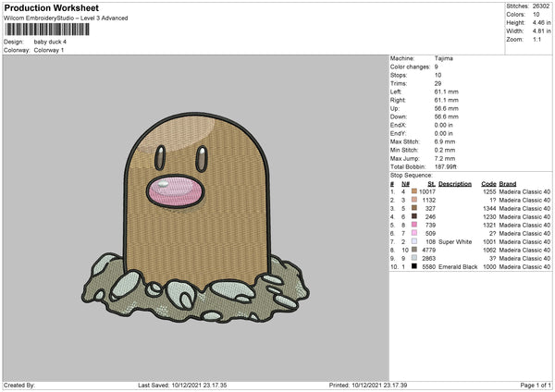The width and height of the screenshot is (555, 392).
Task: Click the Machine value 'Tajima'
Action: [x=443, y=58]
